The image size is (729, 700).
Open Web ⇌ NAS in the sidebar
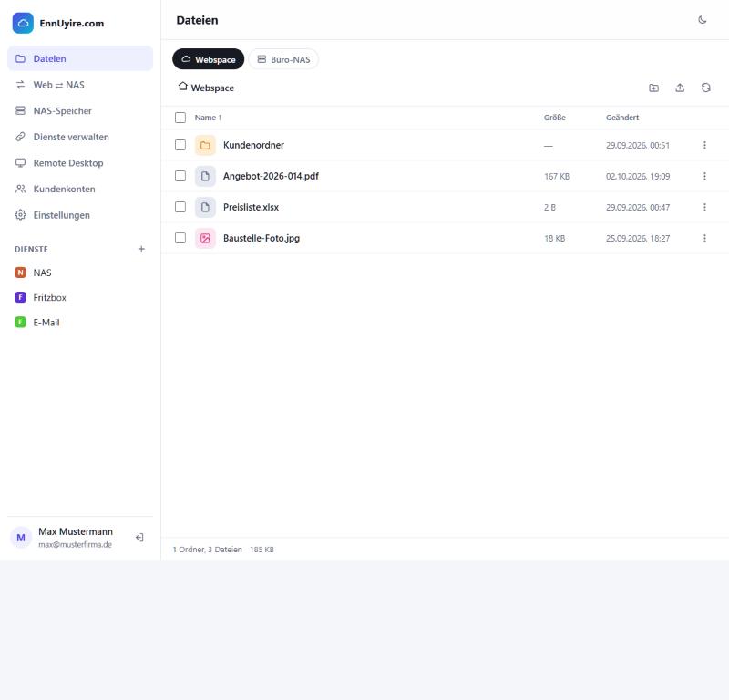coord(80,85)
